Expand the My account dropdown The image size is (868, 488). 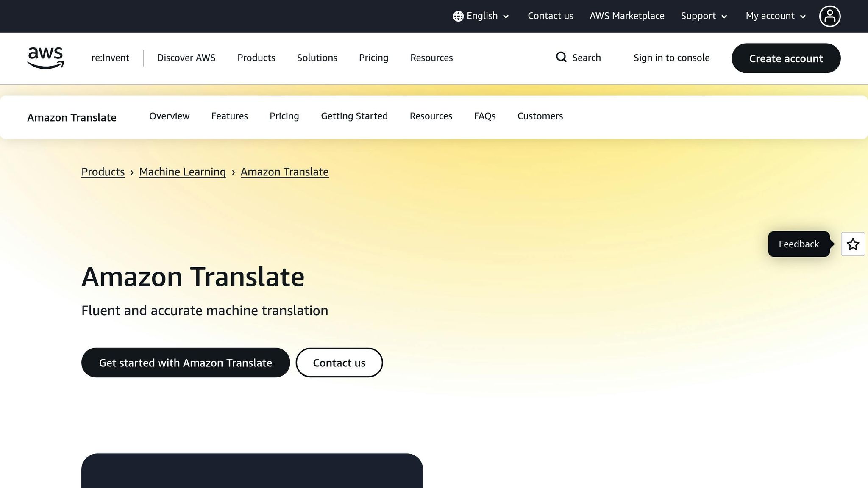(x=774, y=16)
